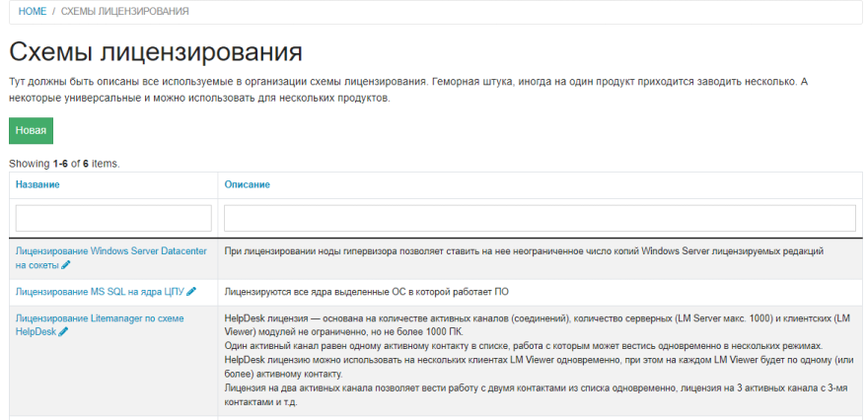The image size is (868, 420).
Task: Focus the Название filter input field
Action: click(x=113, y=218)
